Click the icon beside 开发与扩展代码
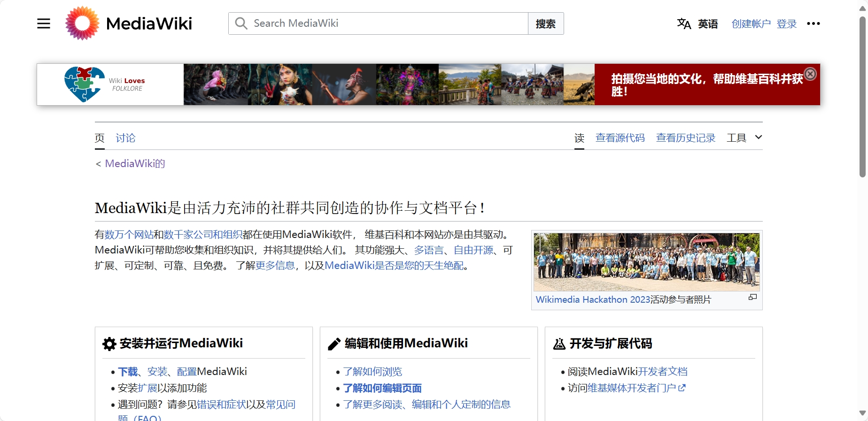 559,344
